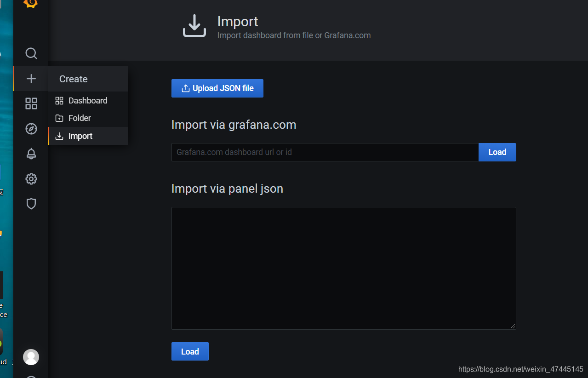Open the Explore compass icon

point(31,129)
